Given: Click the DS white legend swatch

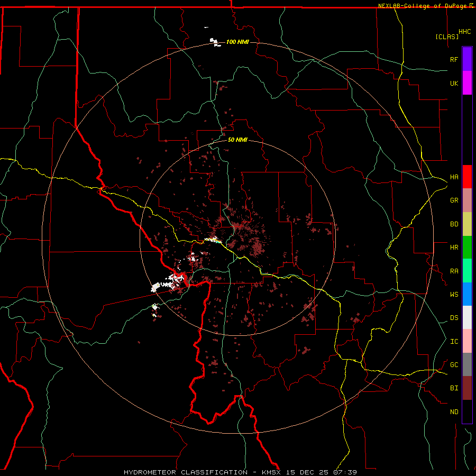Looking at the screenshot, I should click(467, 317).
